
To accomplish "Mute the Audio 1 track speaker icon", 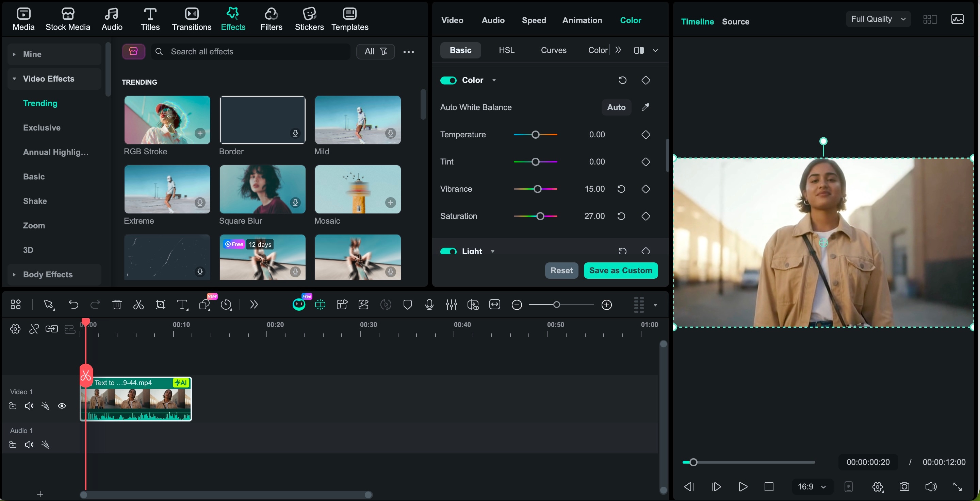I will point(29,445).
